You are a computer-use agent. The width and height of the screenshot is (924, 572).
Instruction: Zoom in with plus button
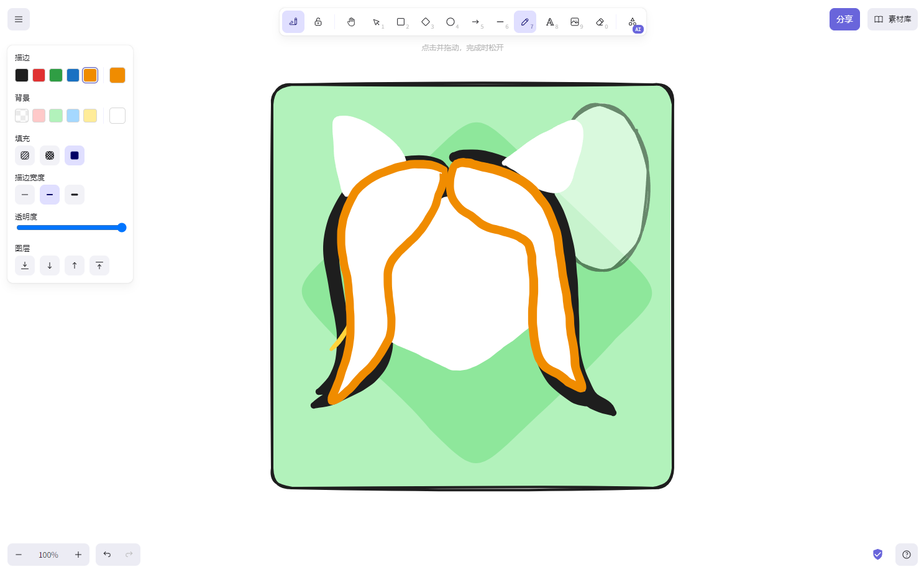78,555
